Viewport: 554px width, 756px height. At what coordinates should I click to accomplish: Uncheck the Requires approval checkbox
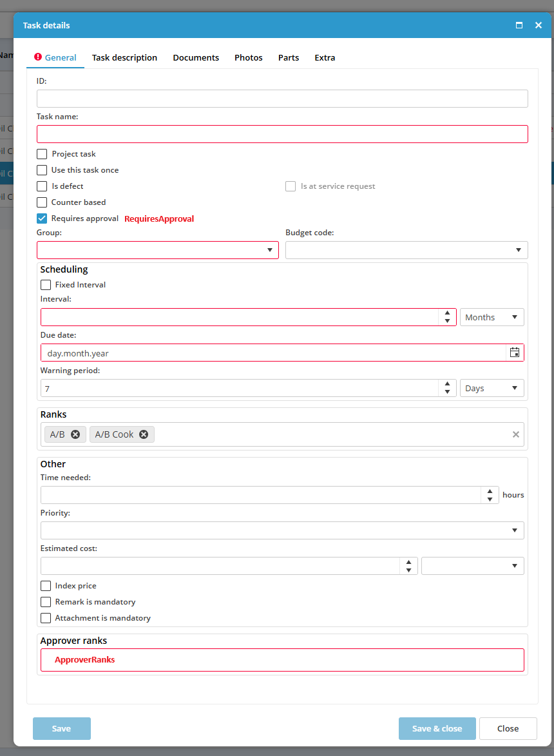(x=42, y=218)
